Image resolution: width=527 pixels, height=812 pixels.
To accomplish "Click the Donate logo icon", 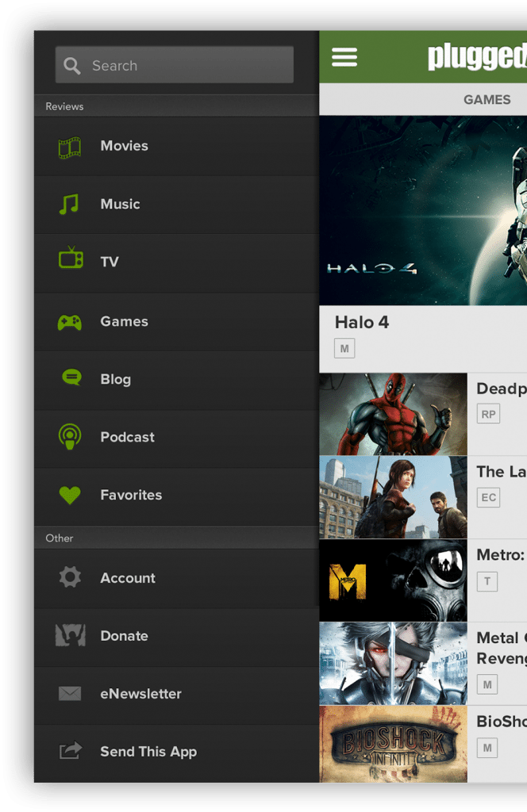I will pos(71,635).
